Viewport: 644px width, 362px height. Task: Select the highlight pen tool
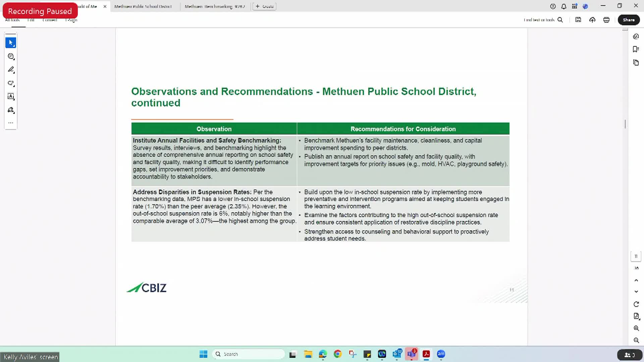pos(11,70)
